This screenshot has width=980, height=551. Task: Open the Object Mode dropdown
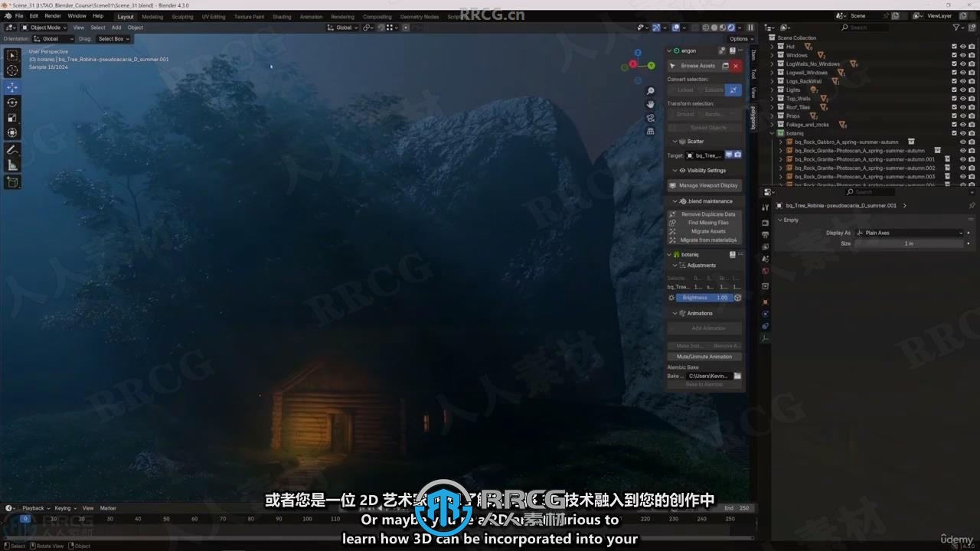44,28
